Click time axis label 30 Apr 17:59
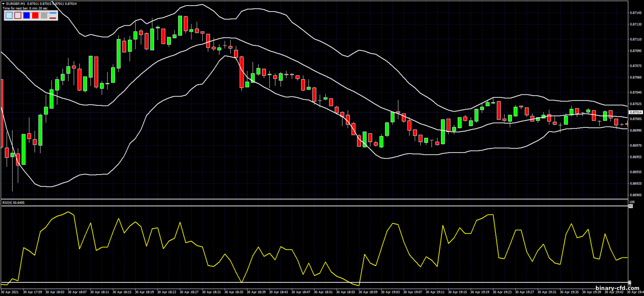Image resolution: width=644 pixels, height=296 pixels. pyautogui.click(x=33, y=292)
